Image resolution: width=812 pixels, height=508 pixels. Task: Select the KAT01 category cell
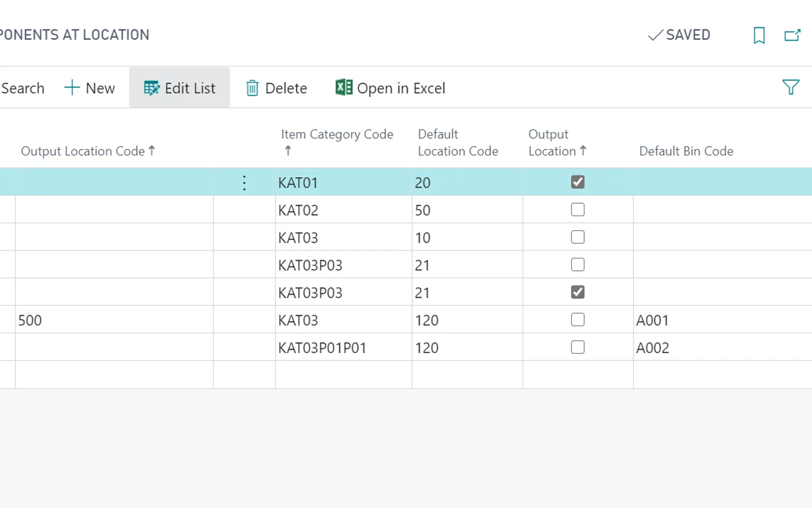[344, 182]
